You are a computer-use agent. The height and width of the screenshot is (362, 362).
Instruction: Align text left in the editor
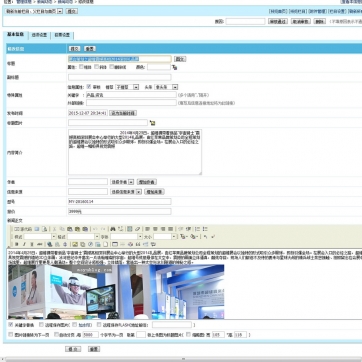pos(147,229)
